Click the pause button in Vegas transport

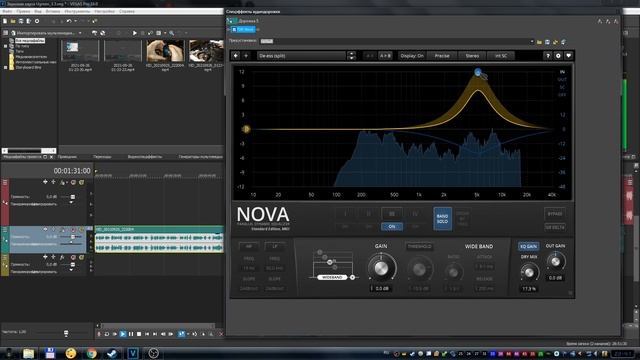[131, 334]
